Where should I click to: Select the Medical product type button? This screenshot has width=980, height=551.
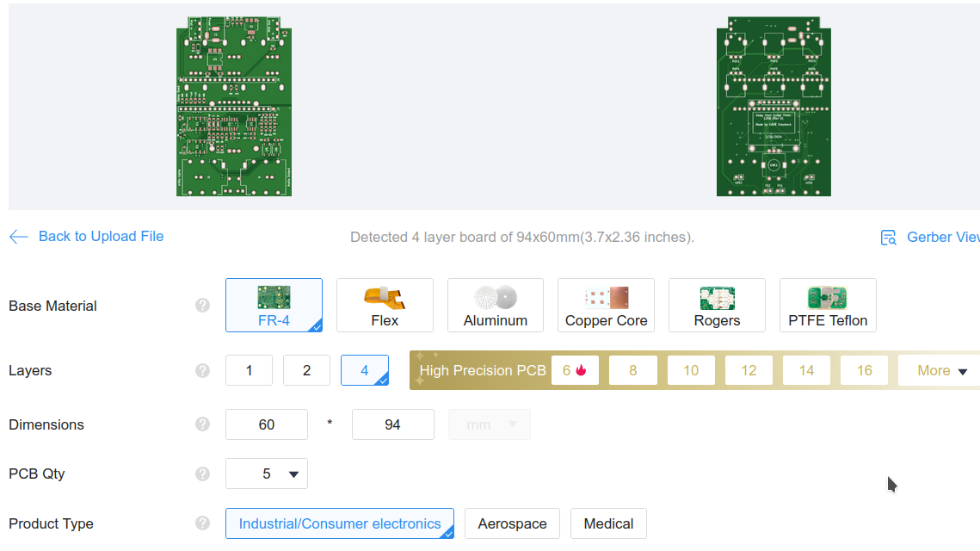[608, 523]
